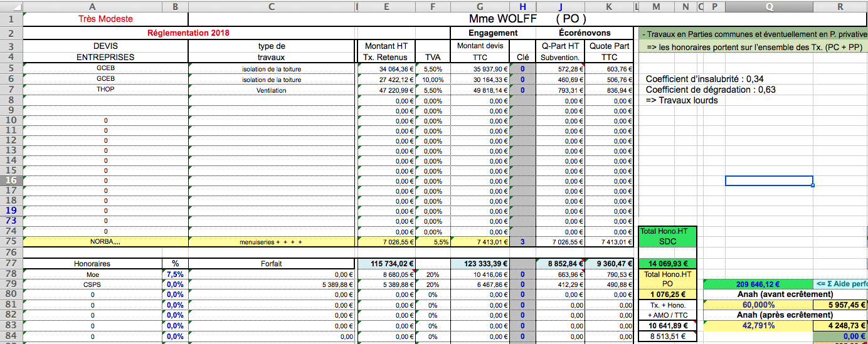Select the CSPS honoraires cell
The height and width of the screenshot is (344, 868).
pos(93,284)
